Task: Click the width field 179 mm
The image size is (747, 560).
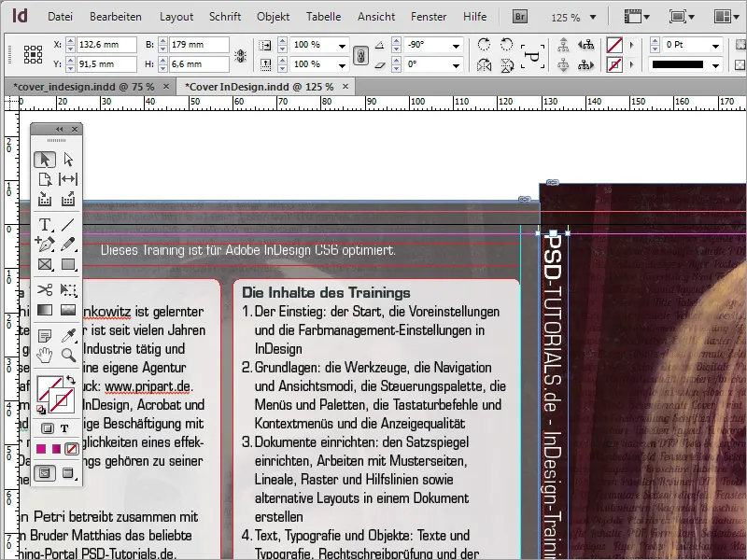Action: click(x=199, y=45)
